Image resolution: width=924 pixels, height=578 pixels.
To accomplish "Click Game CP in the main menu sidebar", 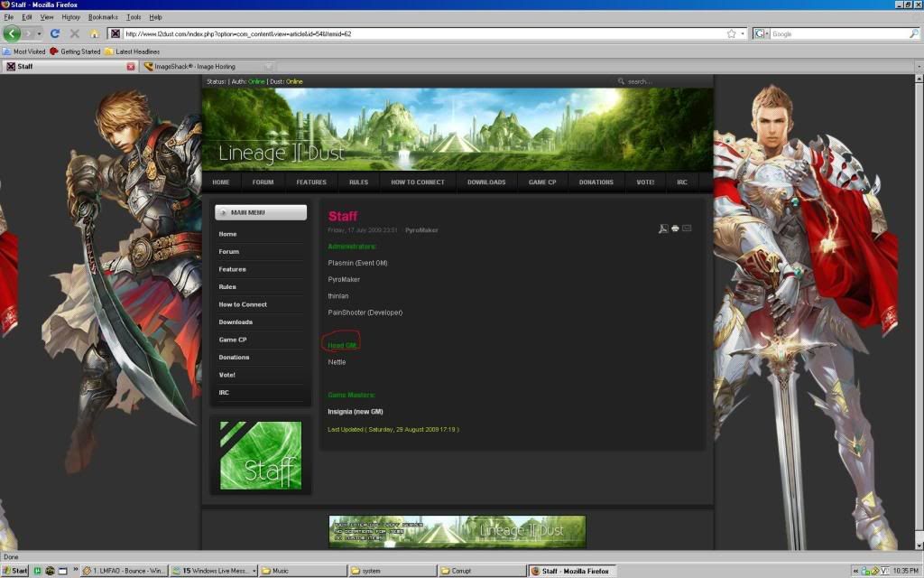I will [x=233, y=340].
